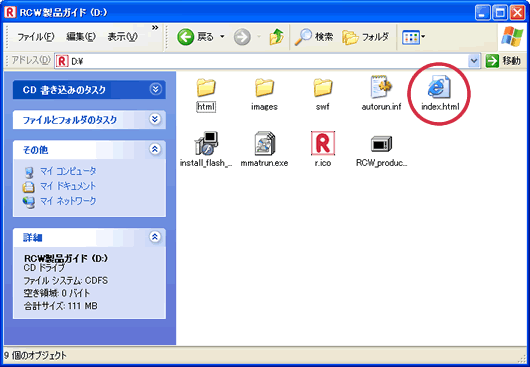Open the address bar dropdown arrow
This screenshot has width=530, height=367.
pos(474,61)
